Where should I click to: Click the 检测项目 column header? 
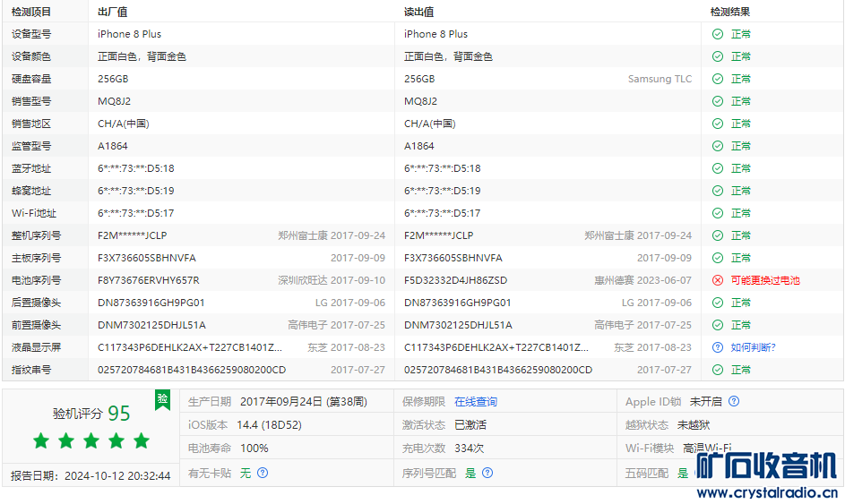[31, 12]
